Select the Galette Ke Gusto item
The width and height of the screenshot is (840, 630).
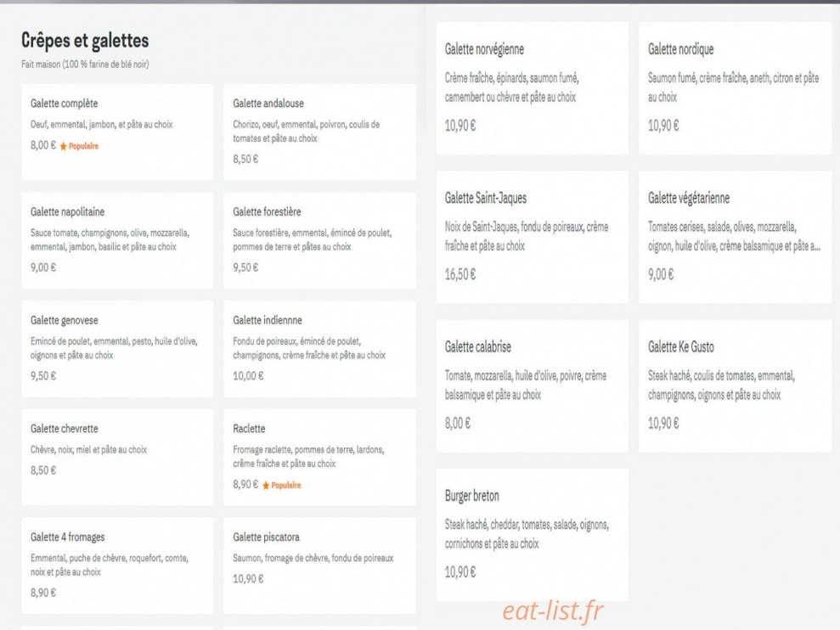(735, 386)
